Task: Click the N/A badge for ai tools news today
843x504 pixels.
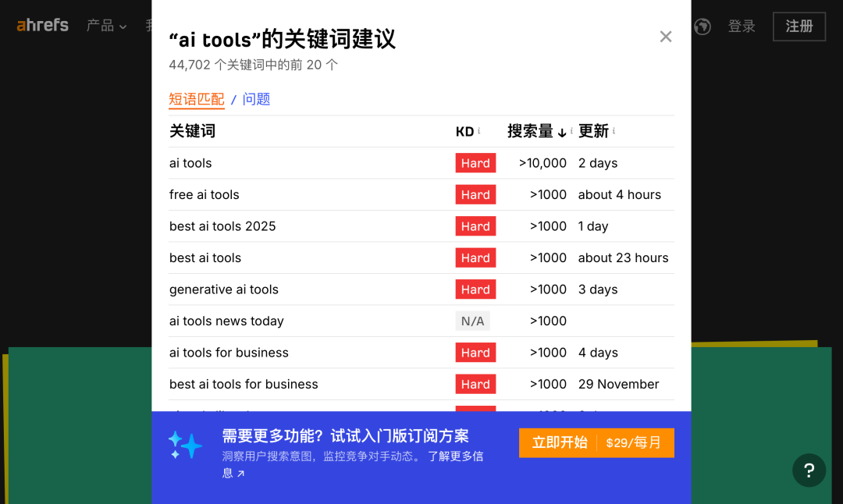Action: click(x=472, y=321)
